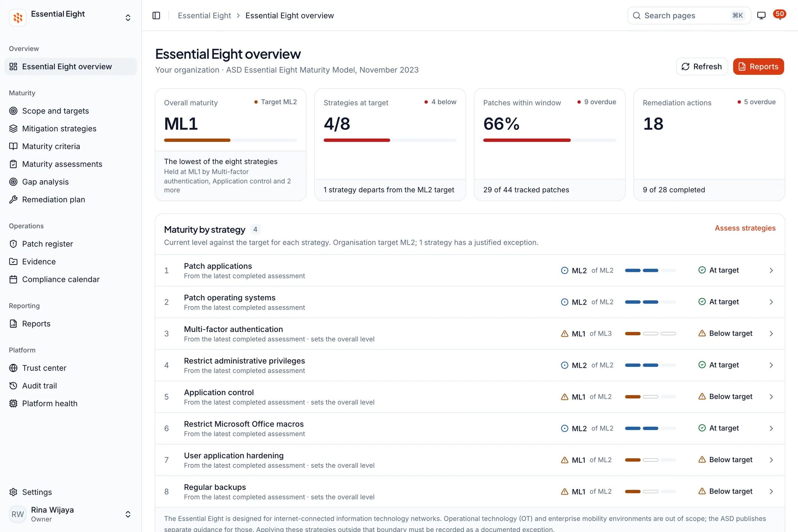Open notifications badge showing 50
The width and height of the screenshot is (798, 532).
point(780,14)
